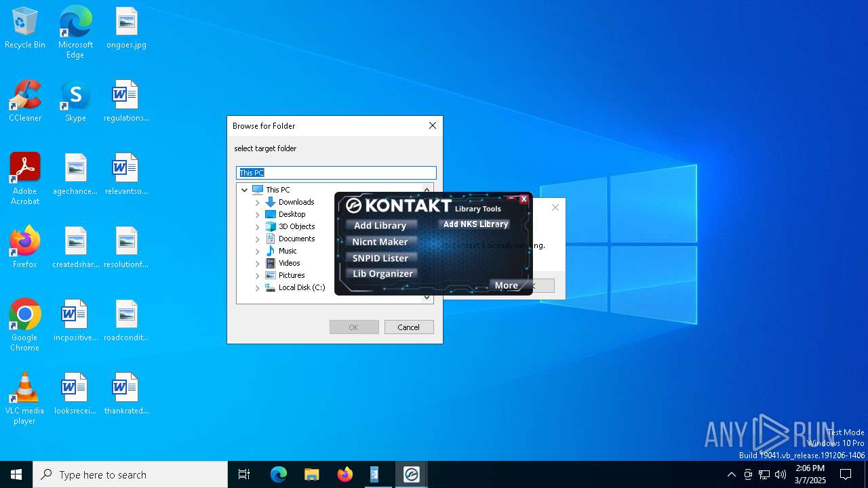Click the Add NKS Library button
Viewport: 868px width, 488px height.
(x=475, y=224)
